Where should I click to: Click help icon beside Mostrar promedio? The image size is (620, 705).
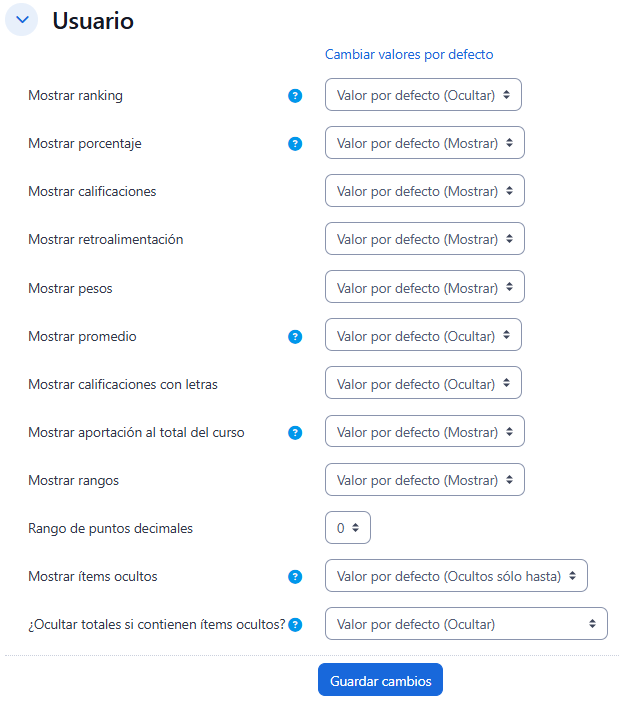pos(295,336)
